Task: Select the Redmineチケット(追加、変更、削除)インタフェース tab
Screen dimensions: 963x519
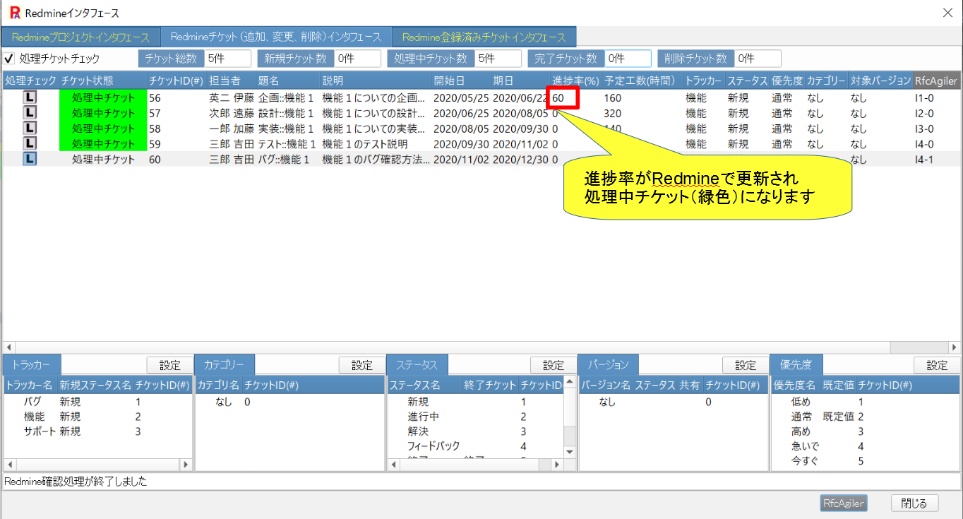Action: 276,37
